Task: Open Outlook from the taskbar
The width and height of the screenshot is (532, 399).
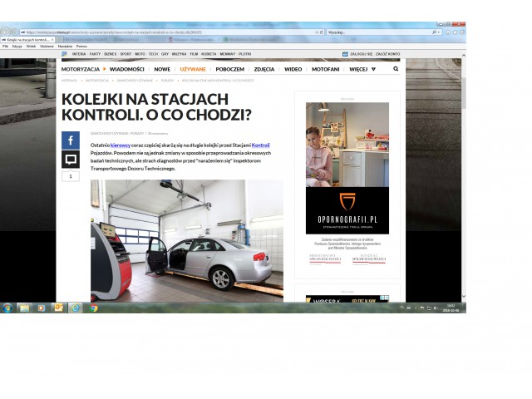Action: (x=58, y=308)
